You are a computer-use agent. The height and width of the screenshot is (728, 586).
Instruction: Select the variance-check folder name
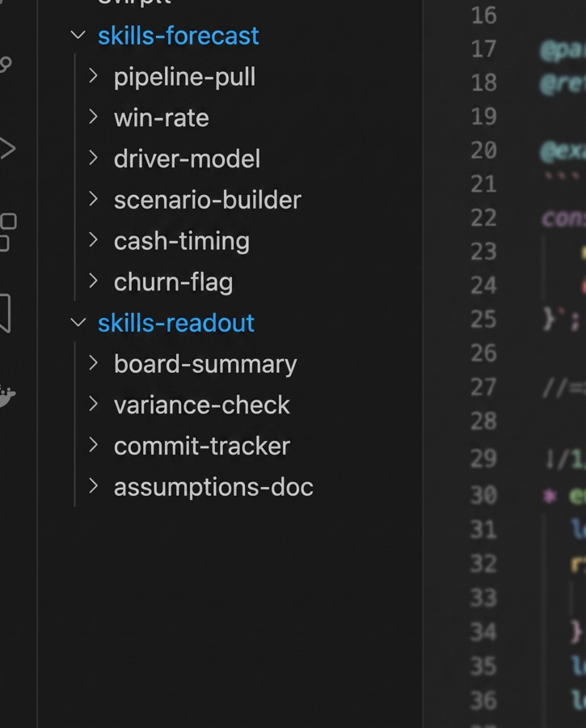201,405
